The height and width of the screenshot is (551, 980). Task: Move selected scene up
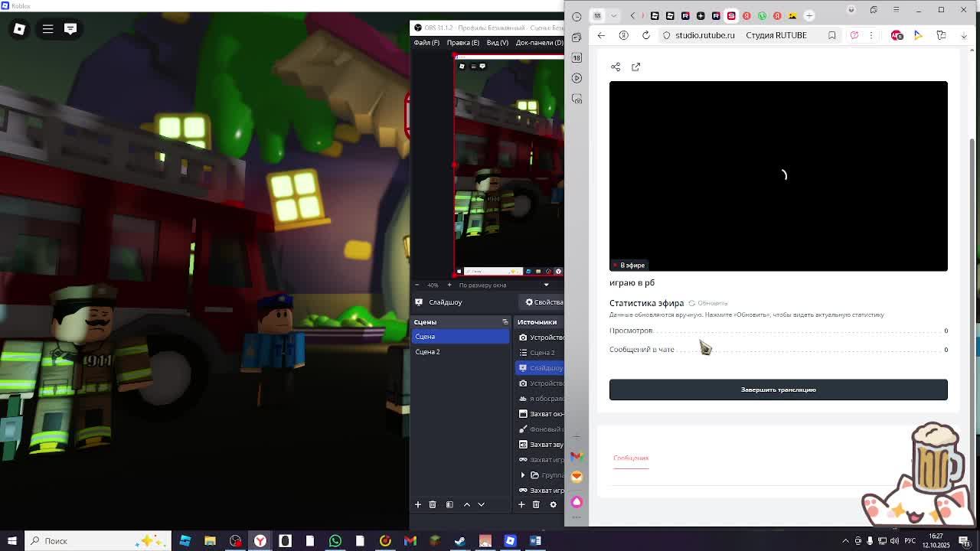point(467,505)
